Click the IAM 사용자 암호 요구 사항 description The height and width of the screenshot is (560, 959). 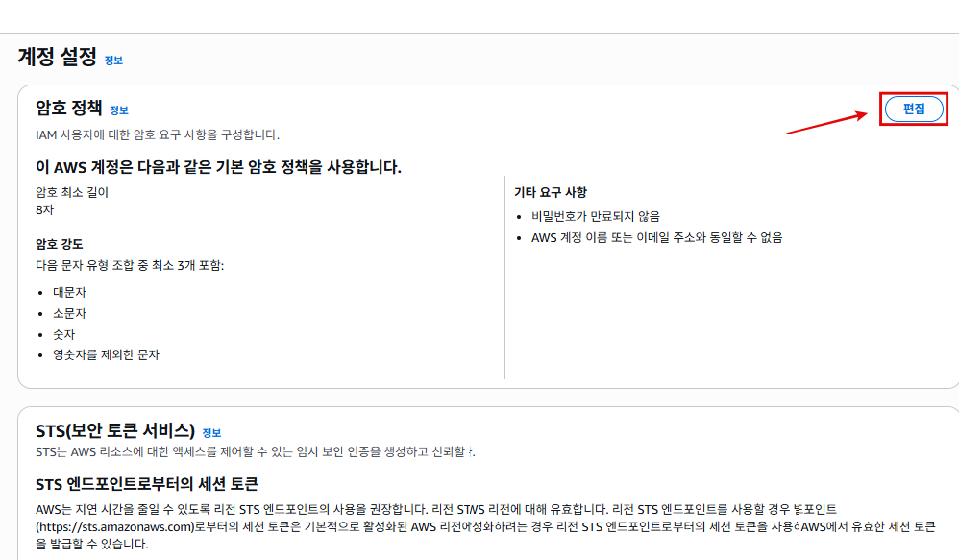(158, 134)
